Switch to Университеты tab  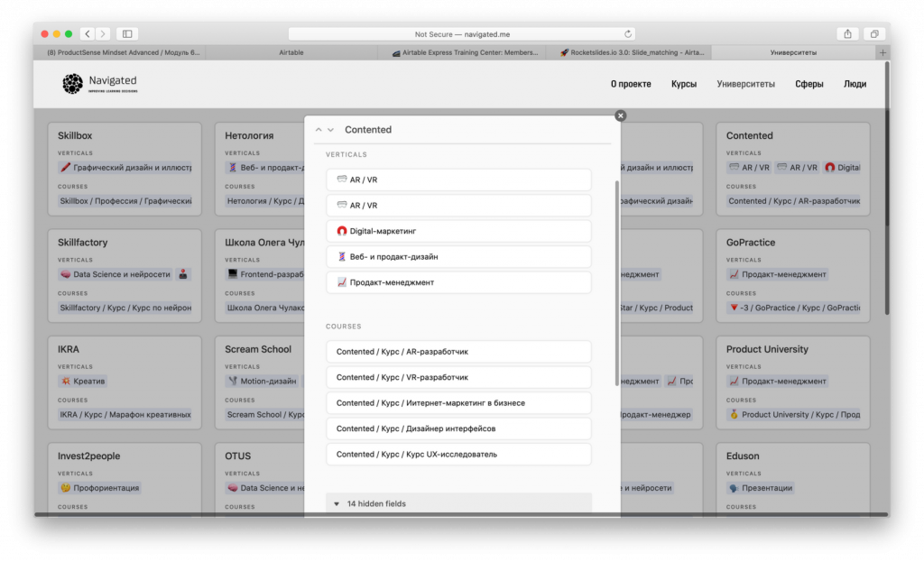click(x=793, y=52)
